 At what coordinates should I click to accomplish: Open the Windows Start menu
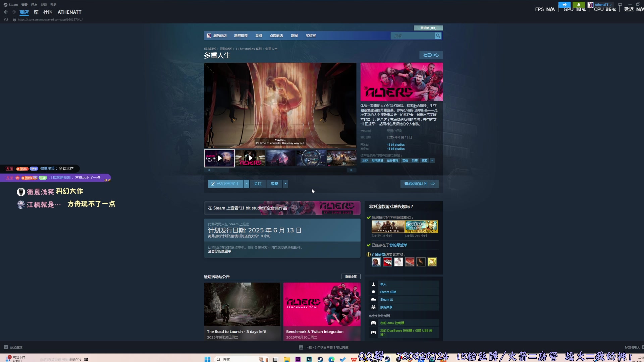207,359
